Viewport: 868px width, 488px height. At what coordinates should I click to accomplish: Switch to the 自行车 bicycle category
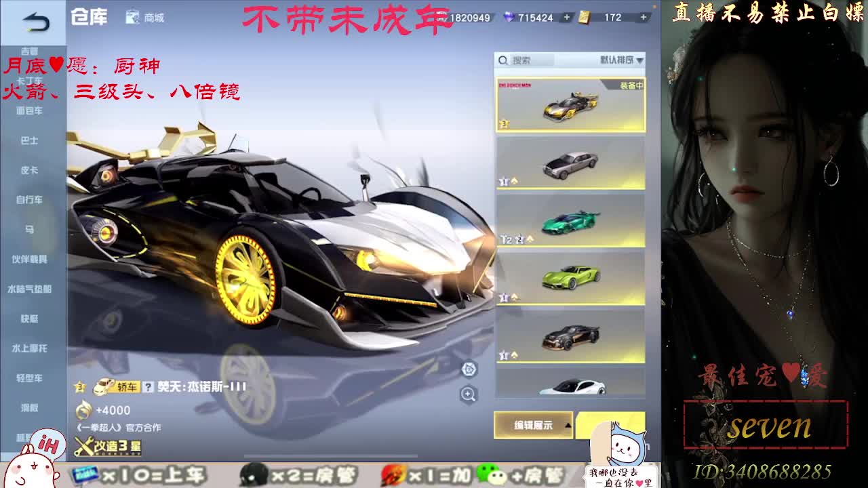31,200
